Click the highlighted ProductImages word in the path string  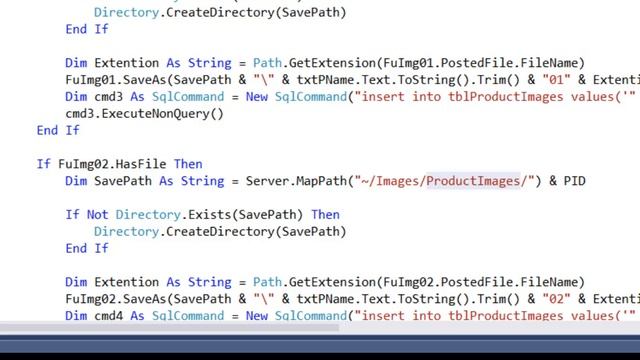tap(473, 181)
